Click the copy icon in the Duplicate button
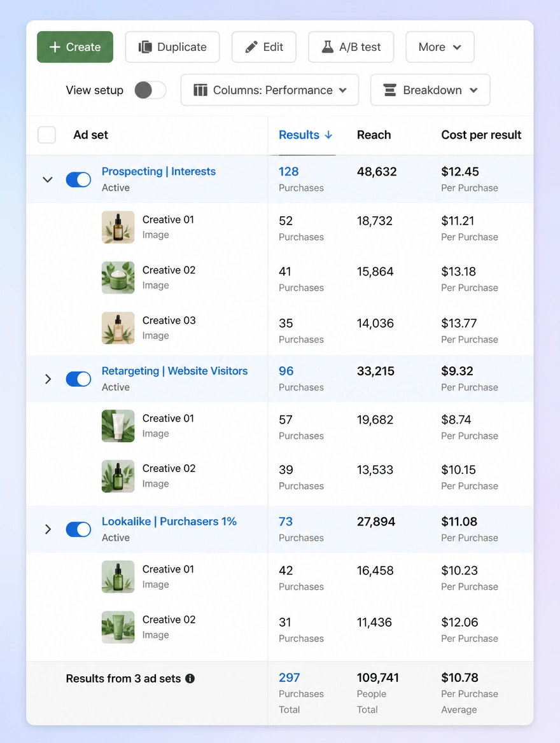This screenshot has width=560, height=743. point(145,47)
